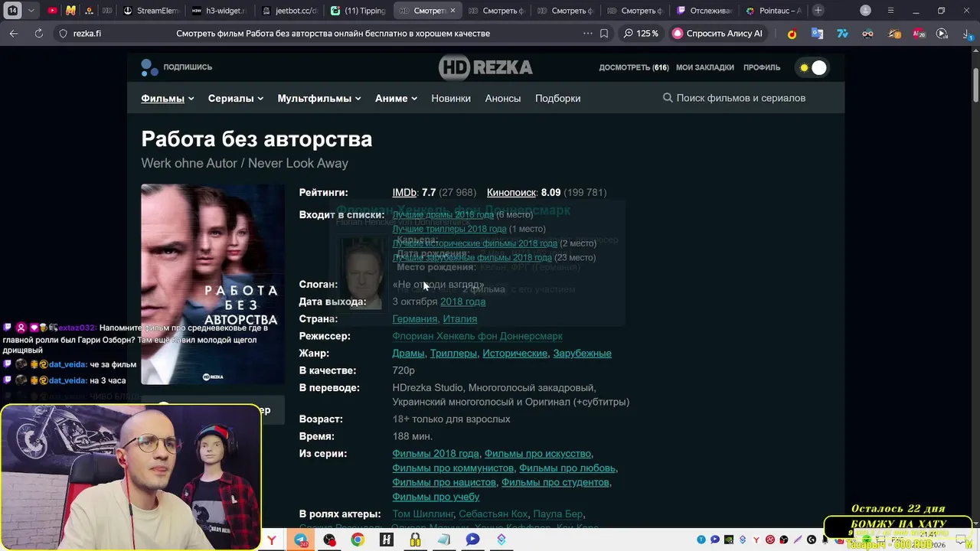Open actor Том Шиллинг page

tap(423, 514)
